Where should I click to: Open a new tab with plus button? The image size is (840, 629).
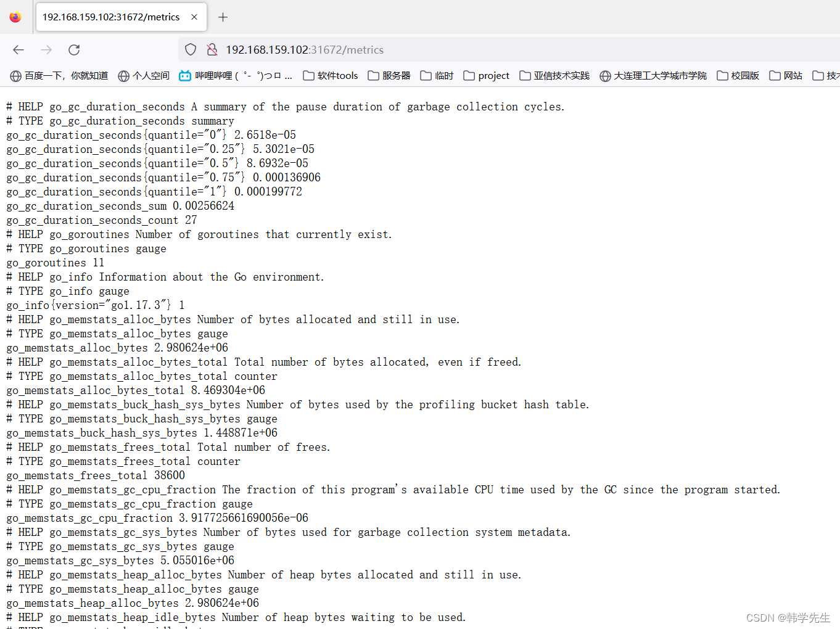click(223, 17)
